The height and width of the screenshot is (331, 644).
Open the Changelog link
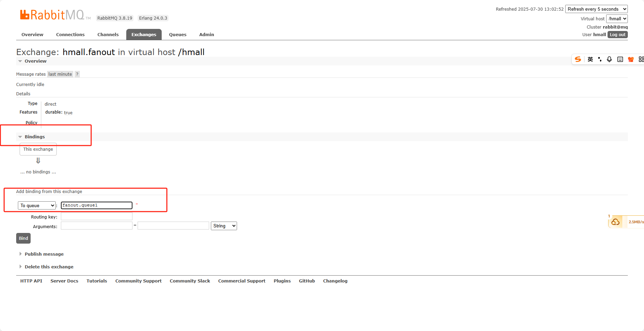335,281
